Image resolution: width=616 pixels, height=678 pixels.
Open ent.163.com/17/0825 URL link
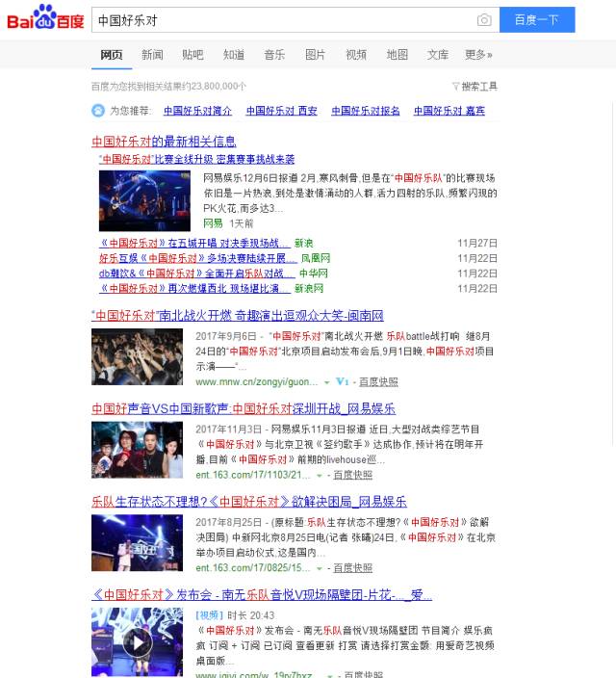(252, 568)
